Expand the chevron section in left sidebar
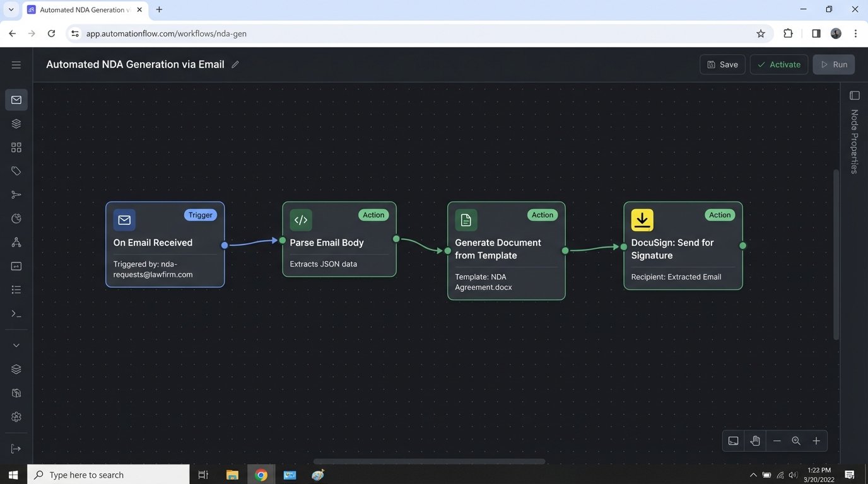 (16, 345)
